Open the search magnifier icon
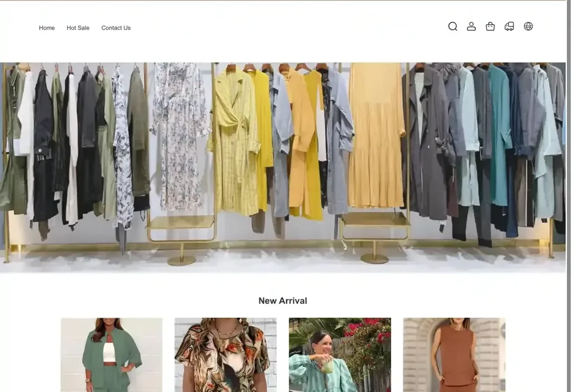Image resolution: width=572 pixels, height=392 pixels. click(452, 26)
